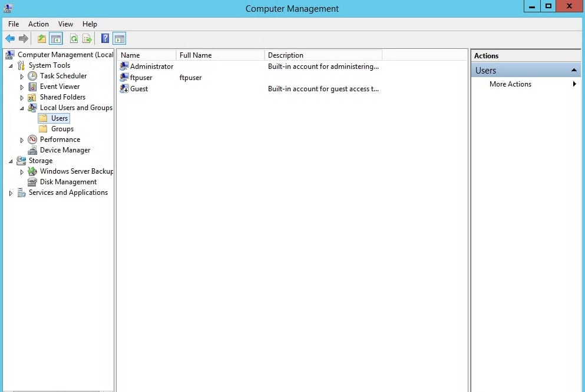
Task: Collapse the System Tools node
Action: coord(11,66)
